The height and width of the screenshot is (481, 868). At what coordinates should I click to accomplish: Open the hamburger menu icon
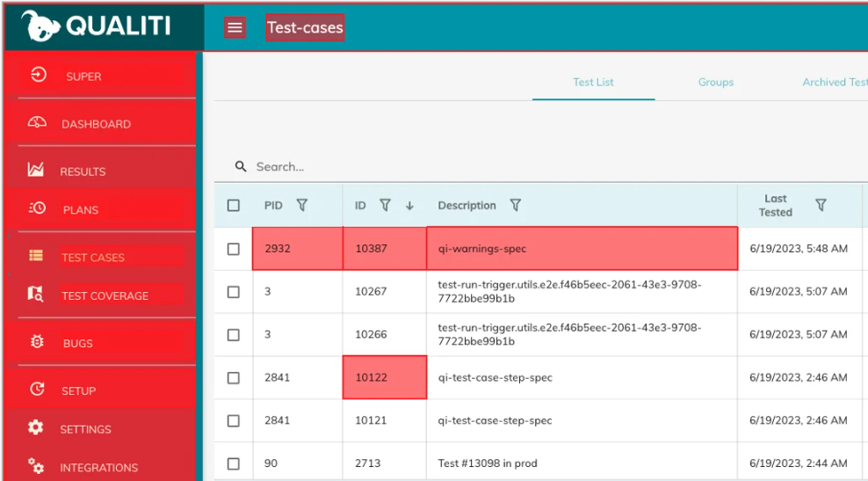(x=235, y=27)
